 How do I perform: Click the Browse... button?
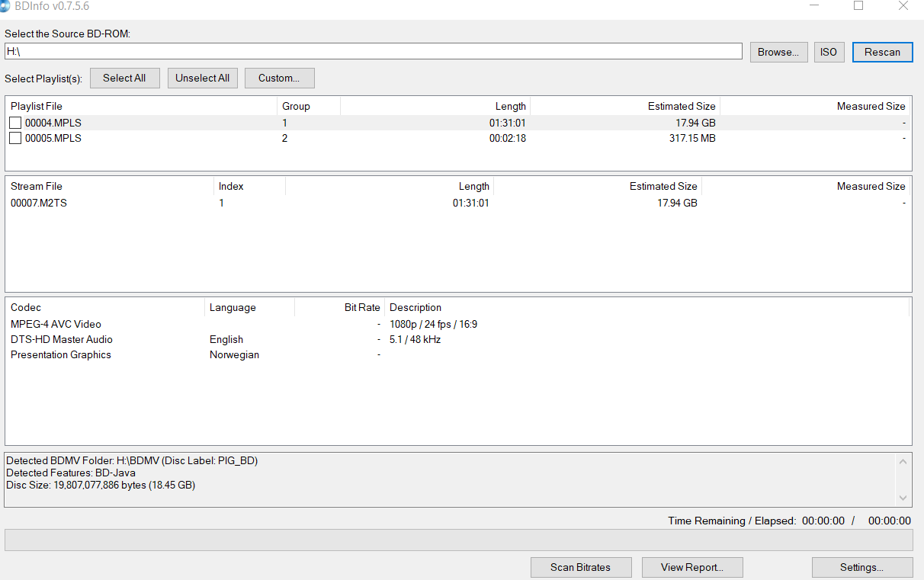tap(778, 52)
